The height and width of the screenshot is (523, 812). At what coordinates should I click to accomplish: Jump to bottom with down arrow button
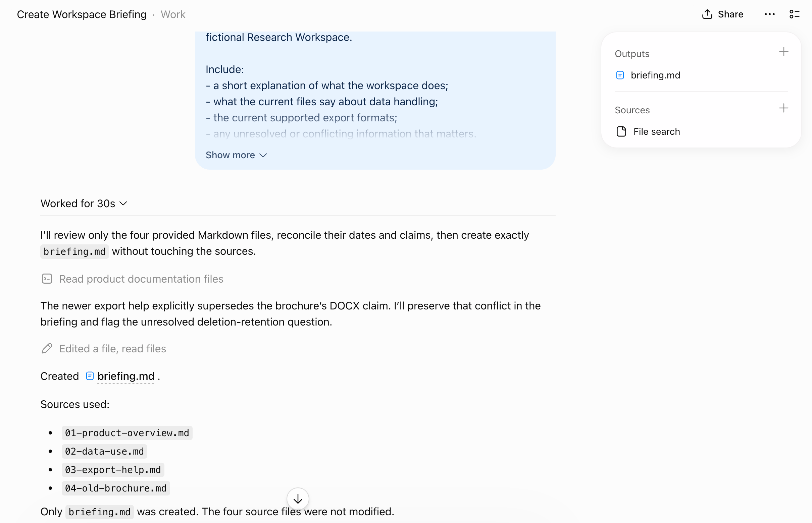coord(298,499)
